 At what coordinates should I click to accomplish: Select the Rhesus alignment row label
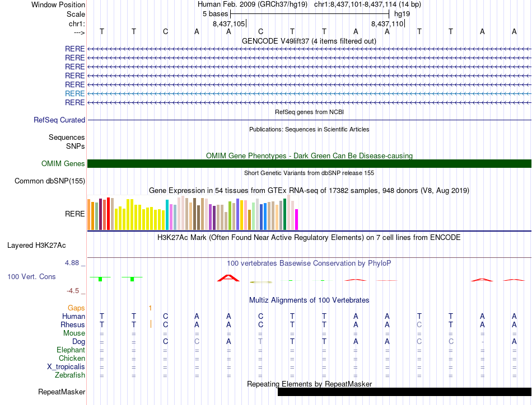[73, 324]
